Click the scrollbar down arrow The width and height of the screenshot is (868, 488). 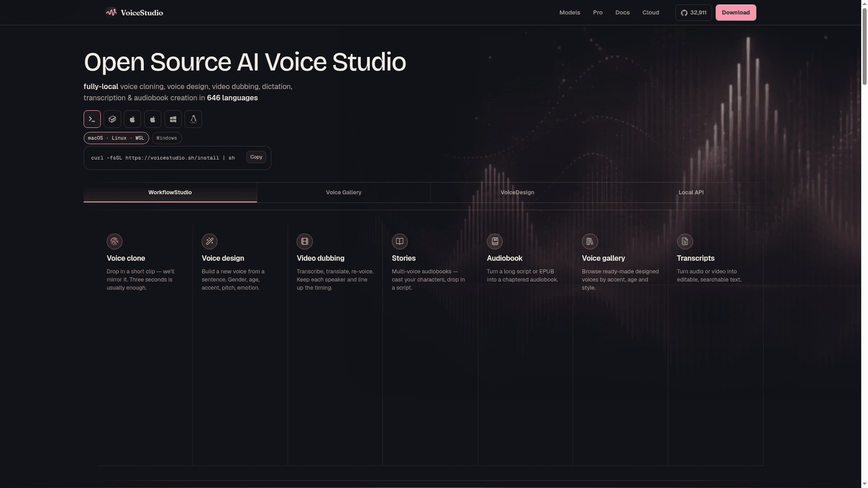864,485
